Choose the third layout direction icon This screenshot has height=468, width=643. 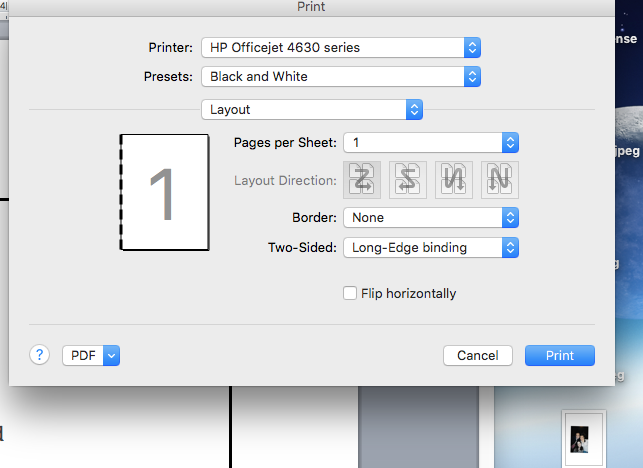(x=453, y=180)
